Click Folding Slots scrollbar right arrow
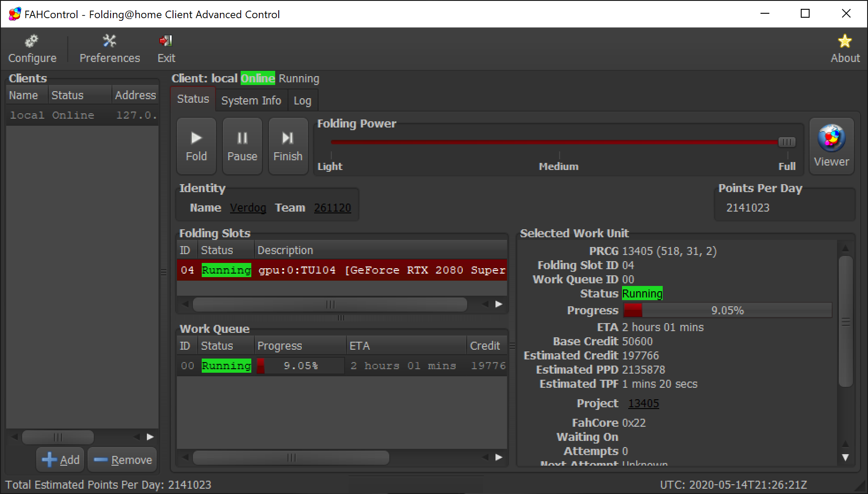The image size is (868, 494). pos(499,304)
